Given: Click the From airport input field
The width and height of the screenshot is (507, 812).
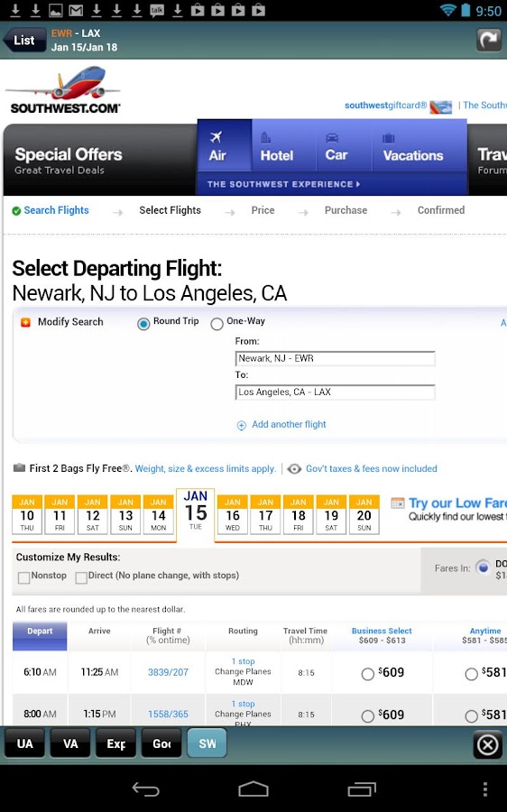Looking at the screenshot, I should coord(335,358).
